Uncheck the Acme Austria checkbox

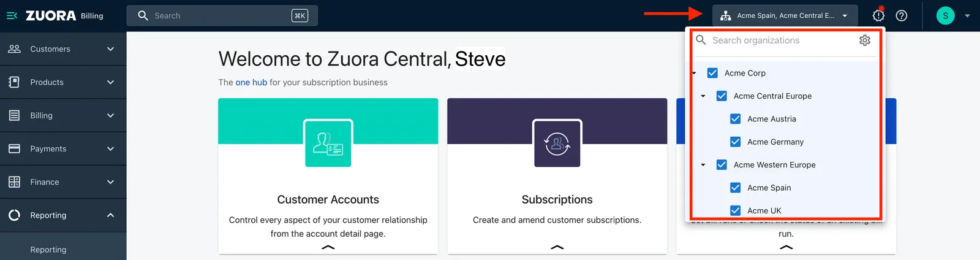[736, 119]
